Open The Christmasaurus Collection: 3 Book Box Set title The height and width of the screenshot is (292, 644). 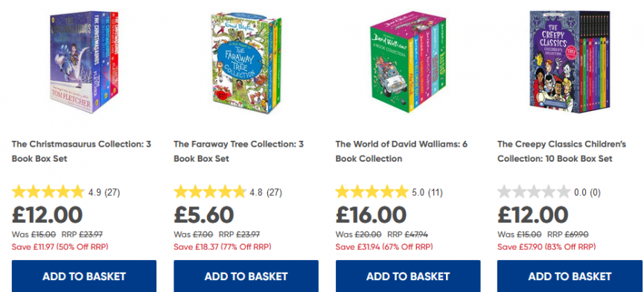pos(81,151)
